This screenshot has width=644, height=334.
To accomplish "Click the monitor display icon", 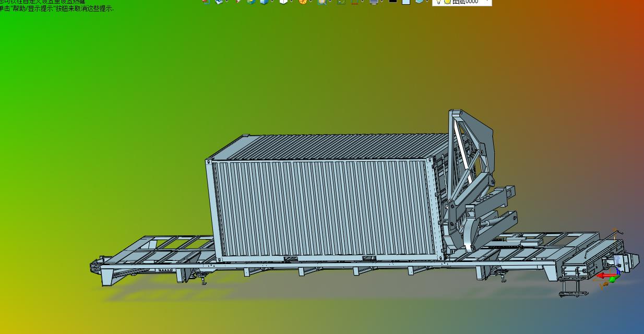I will [374, 2].
